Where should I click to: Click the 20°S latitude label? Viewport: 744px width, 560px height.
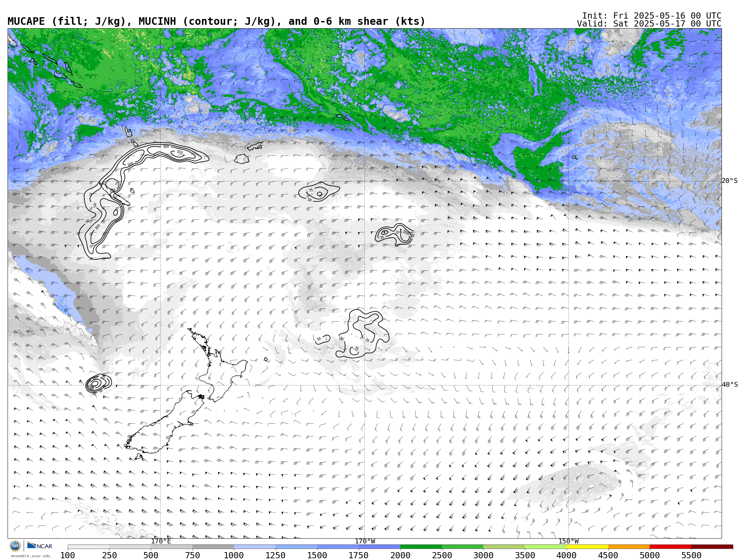tap(730, 181)
